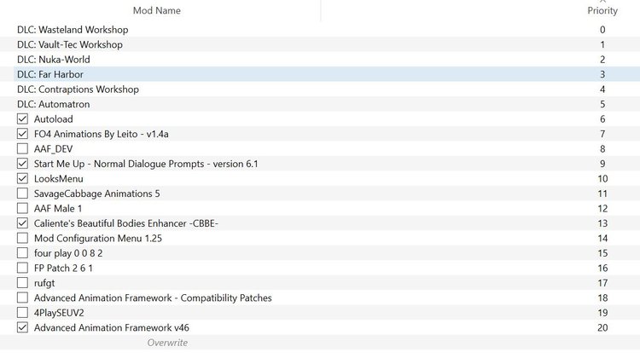640x364 pixels.
Task: Select FO4 Animations By Leito - v1.4a
Action: (102, 134)
